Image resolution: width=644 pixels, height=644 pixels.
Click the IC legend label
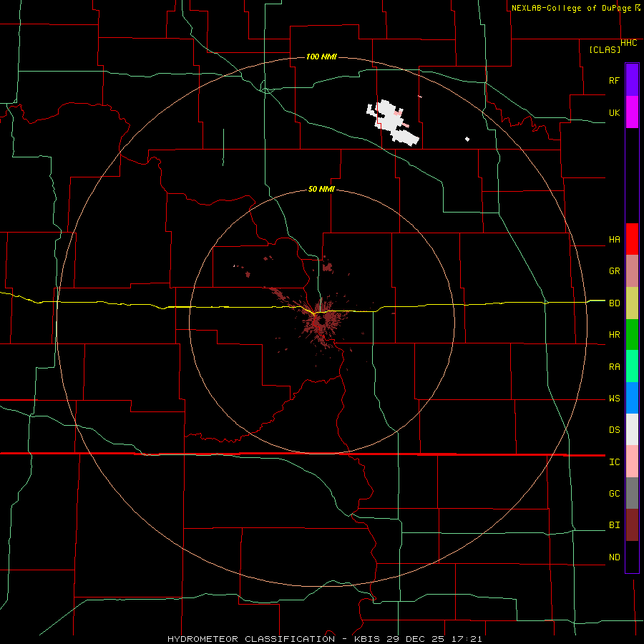pyautogui.click(x=614, y=462)
